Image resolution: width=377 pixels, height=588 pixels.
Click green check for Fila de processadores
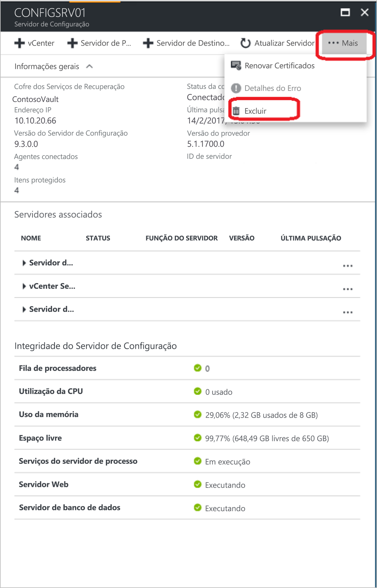(x=198, y=368)
